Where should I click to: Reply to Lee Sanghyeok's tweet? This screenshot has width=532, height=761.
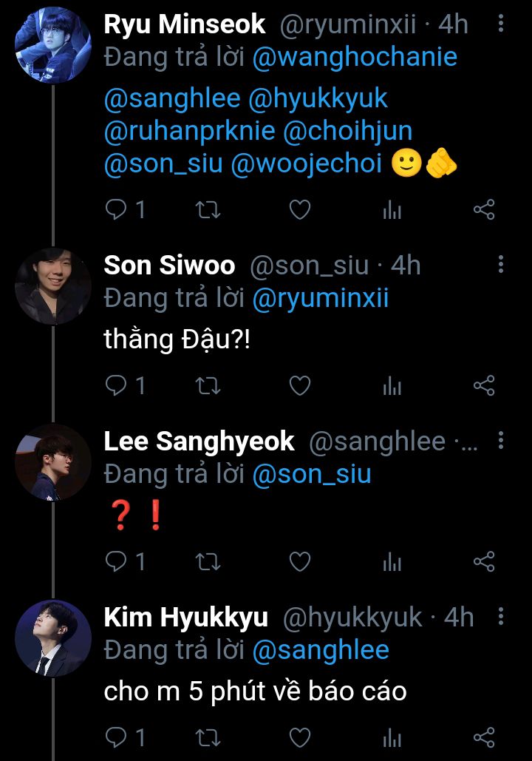click(116, 562)
